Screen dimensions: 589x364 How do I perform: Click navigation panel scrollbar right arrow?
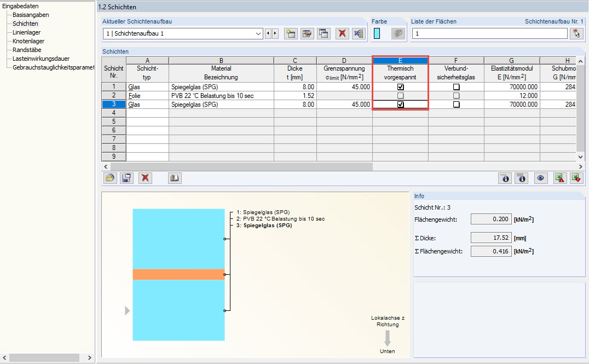(89, 357)
